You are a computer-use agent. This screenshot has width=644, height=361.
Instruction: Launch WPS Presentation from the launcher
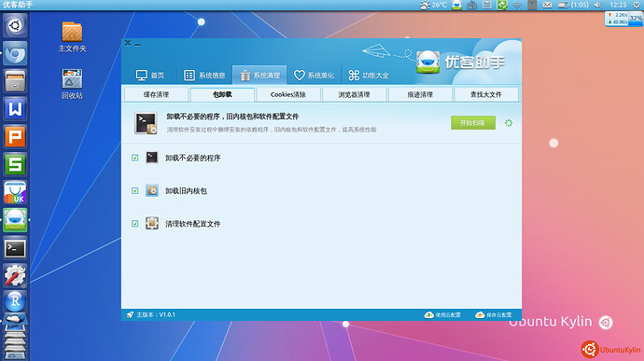click(15, 137)
